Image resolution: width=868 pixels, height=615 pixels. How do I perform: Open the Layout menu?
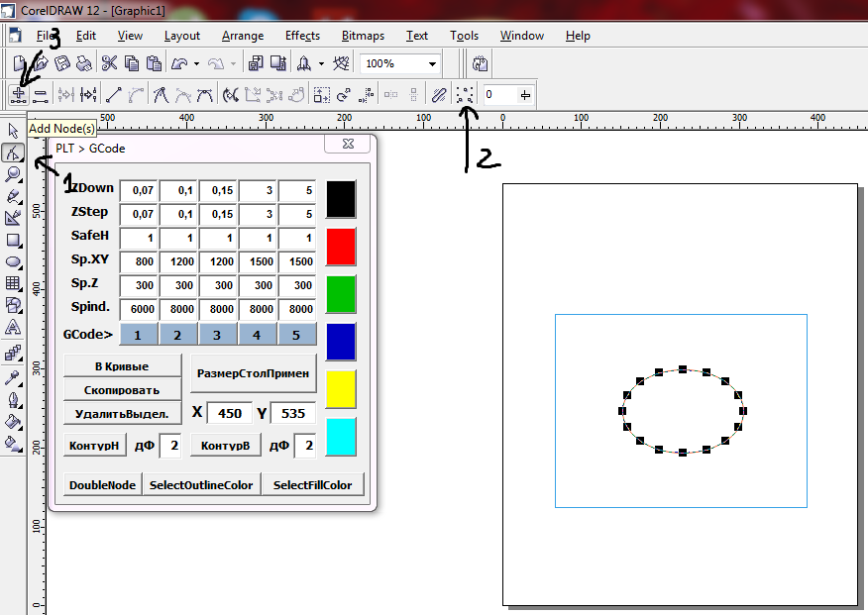point(182,36)
